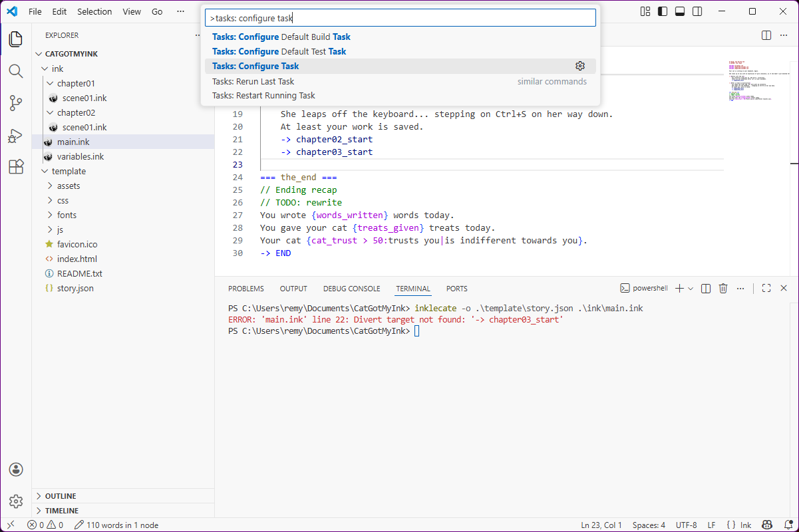Click the powershell terminal label
Image resolution: width=799 pixels, height=532 pixels.
[x=643, y=289]
